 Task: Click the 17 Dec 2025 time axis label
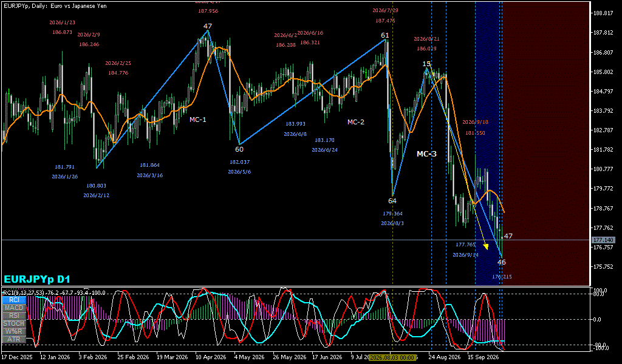coord(17,357)
